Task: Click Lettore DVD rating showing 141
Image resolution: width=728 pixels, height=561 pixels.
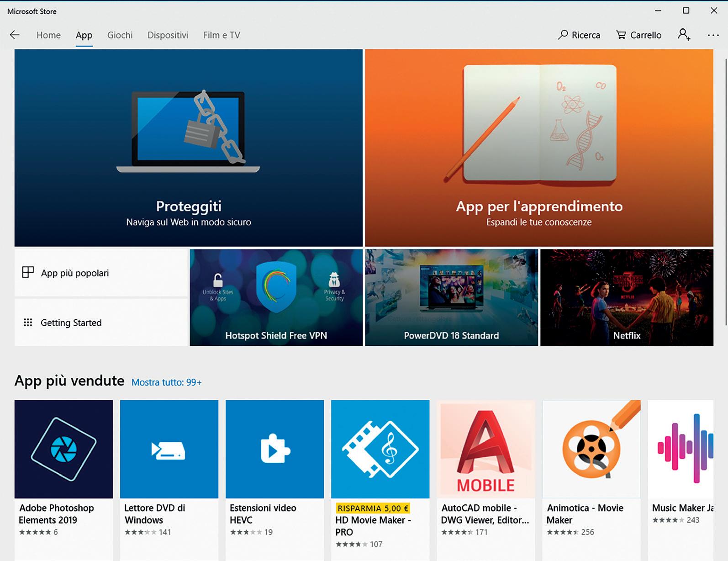Action: point(148,532)
